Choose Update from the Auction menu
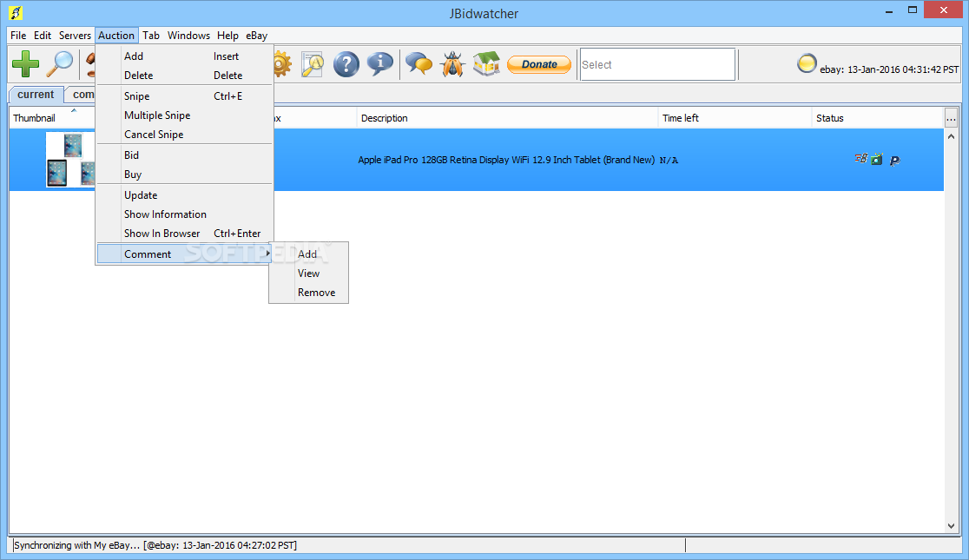Image resolution: width=969 pixels, height=560 pixels. click(185, 195)
